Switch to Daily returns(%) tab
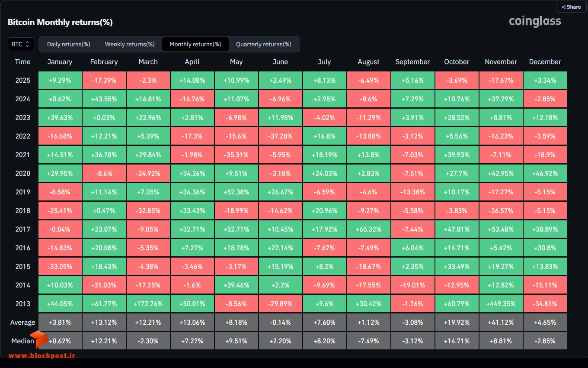This screenshot has height=368, width=588. coord(69,44)
